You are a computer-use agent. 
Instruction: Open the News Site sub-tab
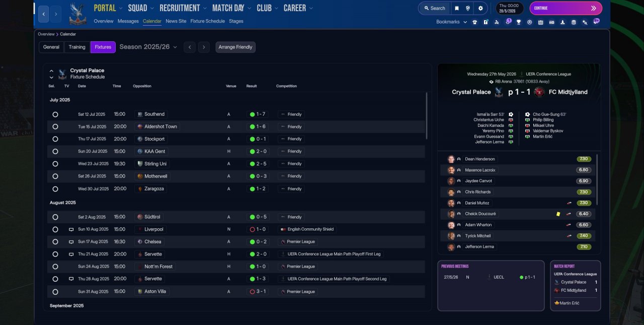[x=176, y=21]
